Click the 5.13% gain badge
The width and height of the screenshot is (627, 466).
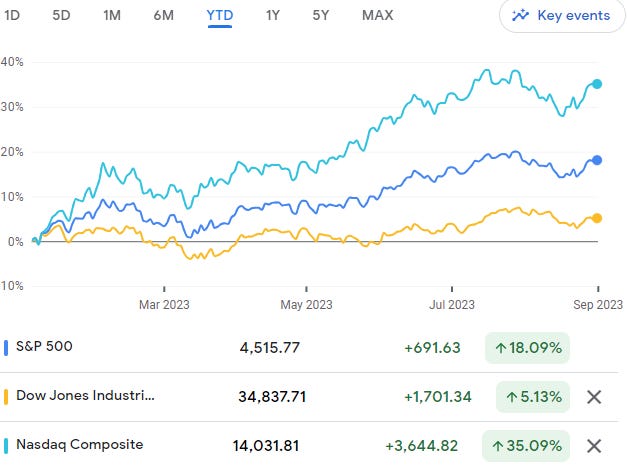point(533,397)
